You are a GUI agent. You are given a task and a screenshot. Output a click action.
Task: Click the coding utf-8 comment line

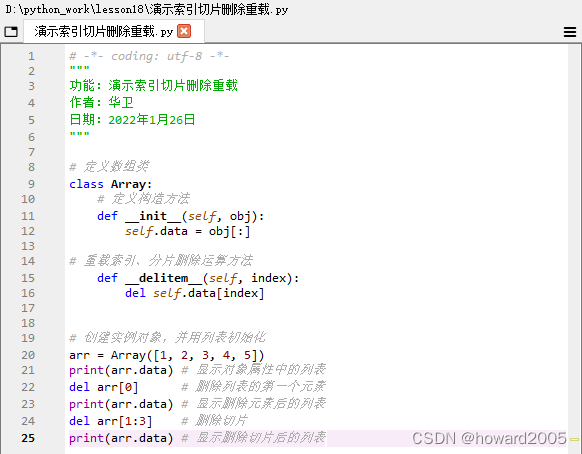coord(149,56)
